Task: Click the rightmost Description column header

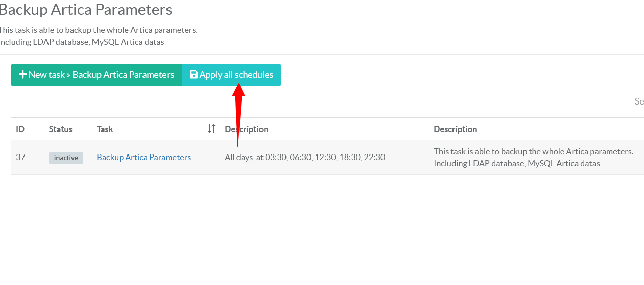Action: (455, 129)
